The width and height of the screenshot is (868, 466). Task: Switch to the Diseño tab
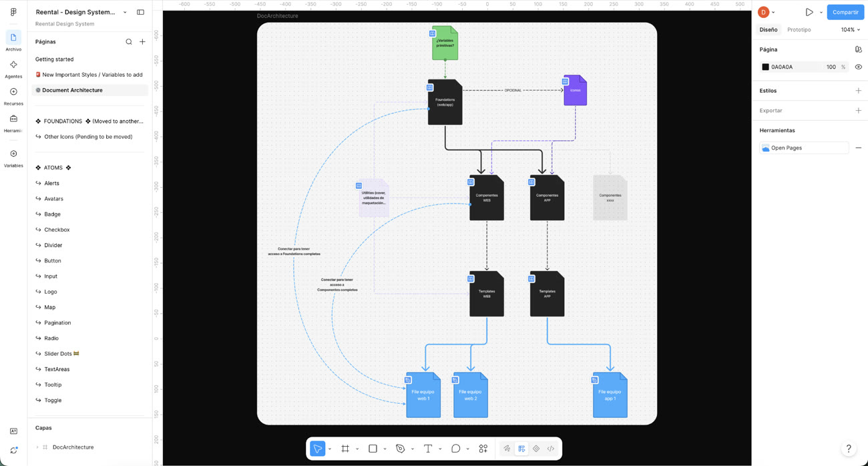point(769,29)
